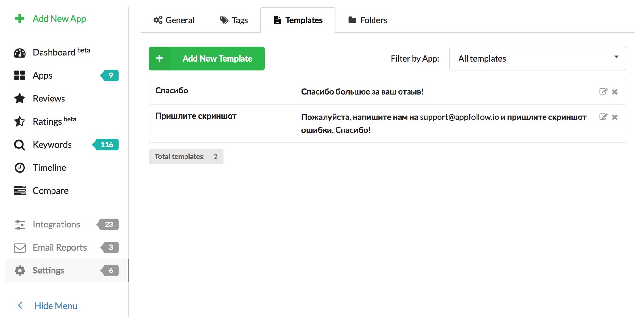Open Integrations from the sidebar
This screenshot has width=644, height=325.
(56, 225)
